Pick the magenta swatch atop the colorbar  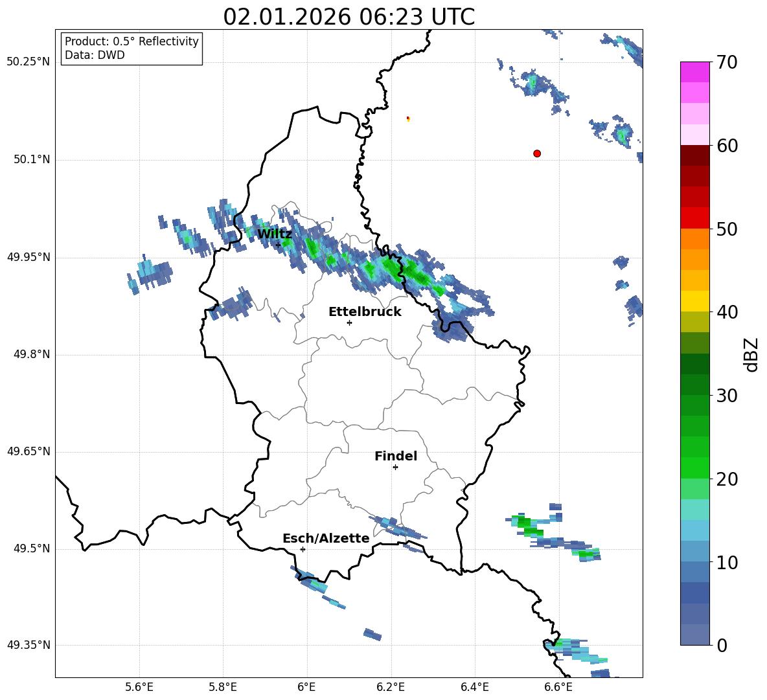(695, 72)
